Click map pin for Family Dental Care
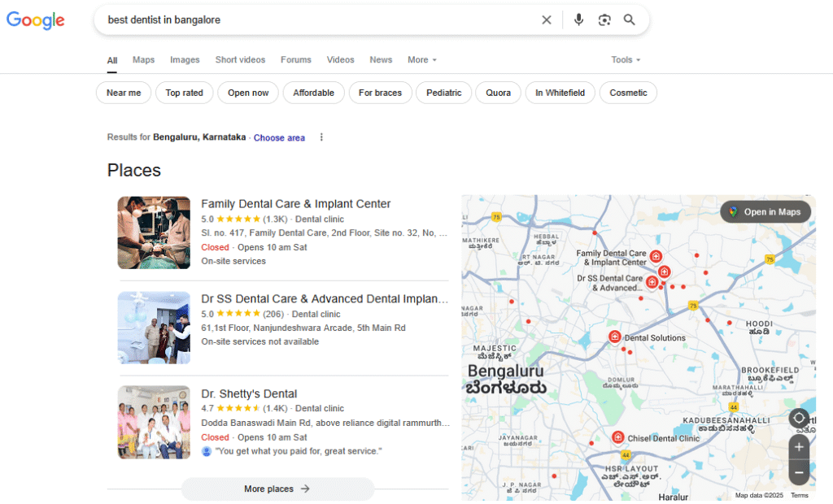The width and height of the screenshot is (833, 504). point(656,257)
